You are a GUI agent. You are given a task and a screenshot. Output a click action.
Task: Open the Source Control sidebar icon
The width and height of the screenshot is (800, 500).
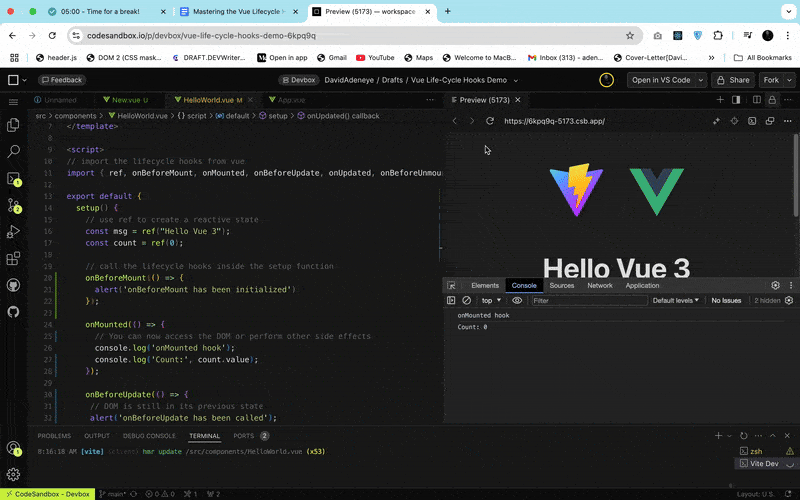coord(13,205)
